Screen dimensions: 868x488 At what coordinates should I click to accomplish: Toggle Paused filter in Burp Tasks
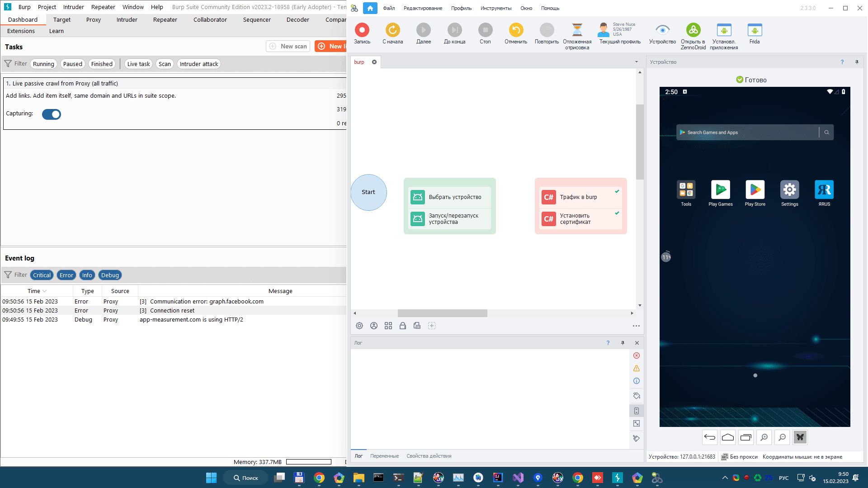tap(73, 64)
